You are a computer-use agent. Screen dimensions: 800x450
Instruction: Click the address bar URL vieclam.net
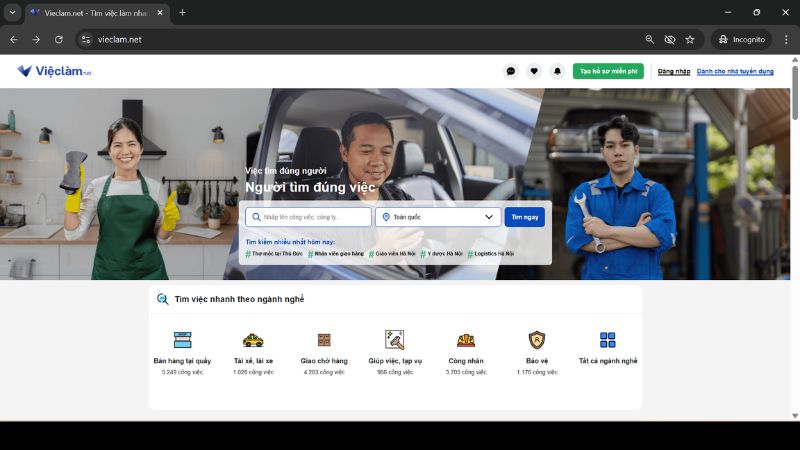click(119, 39)
